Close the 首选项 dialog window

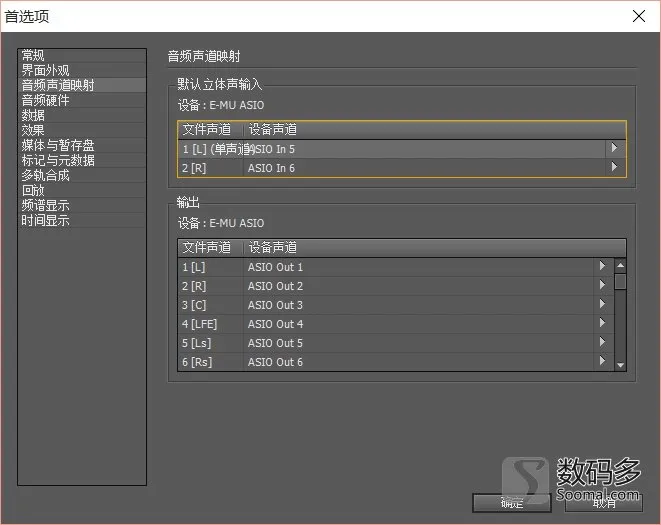(639, 16)
